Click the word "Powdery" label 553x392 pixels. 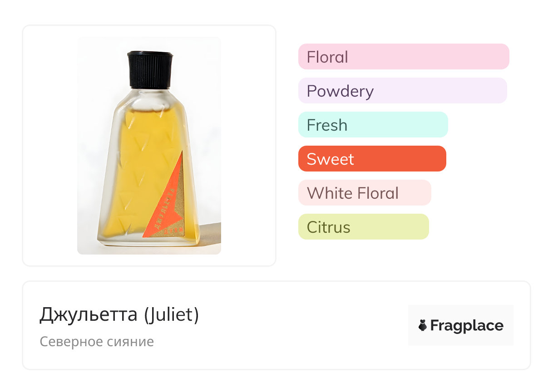pos(340,91)
